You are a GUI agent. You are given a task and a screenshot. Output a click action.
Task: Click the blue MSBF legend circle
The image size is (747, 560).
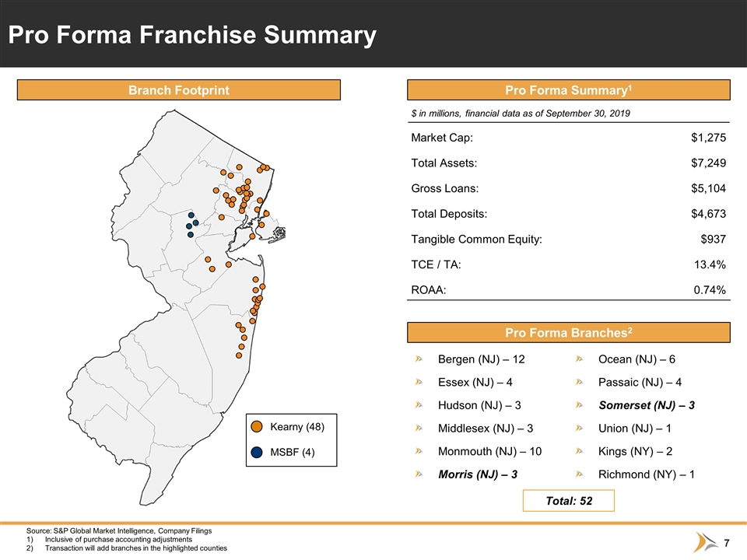(x=257, y=453)
